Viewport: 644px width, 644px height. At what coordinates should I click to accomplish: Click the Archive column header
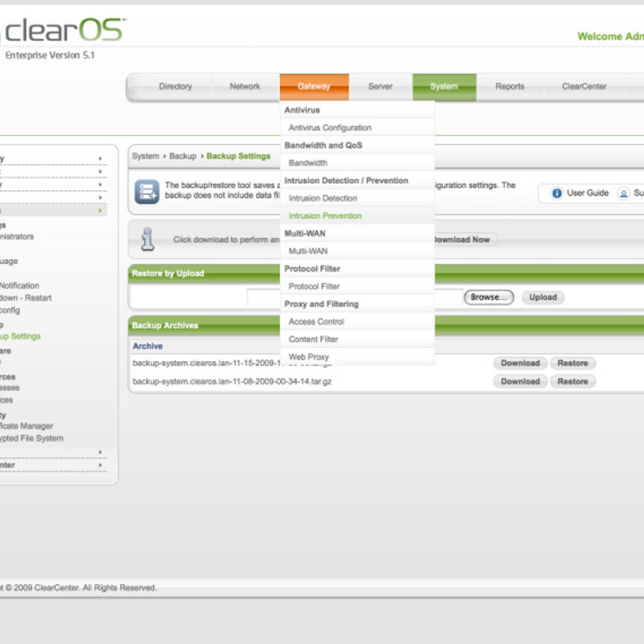pos(148,346)
